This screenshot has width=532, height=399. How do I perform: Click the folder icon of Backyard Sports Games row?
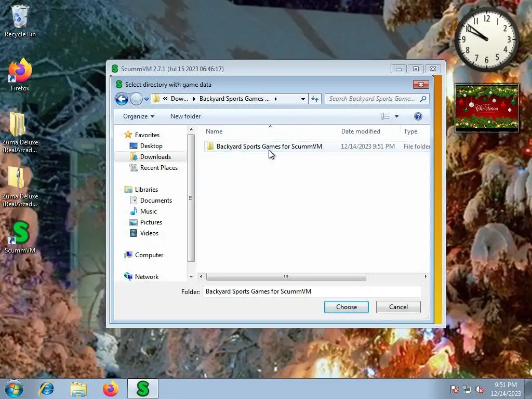coord(210,146)
